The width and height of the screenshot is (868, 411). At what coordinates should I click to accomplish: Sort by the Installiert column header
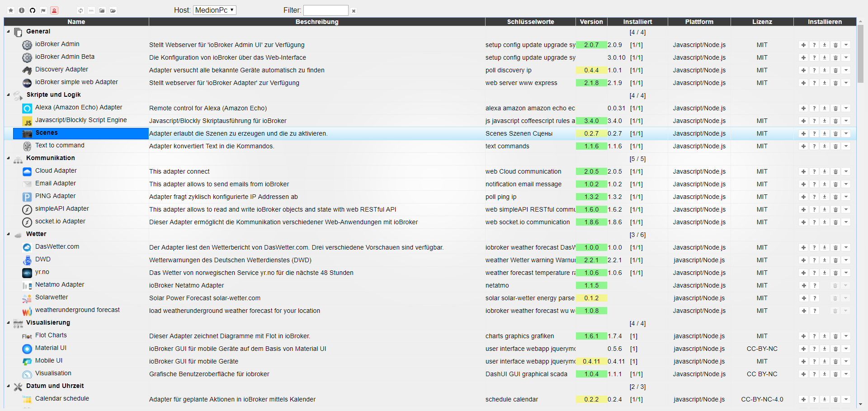[x=637, y=22]
